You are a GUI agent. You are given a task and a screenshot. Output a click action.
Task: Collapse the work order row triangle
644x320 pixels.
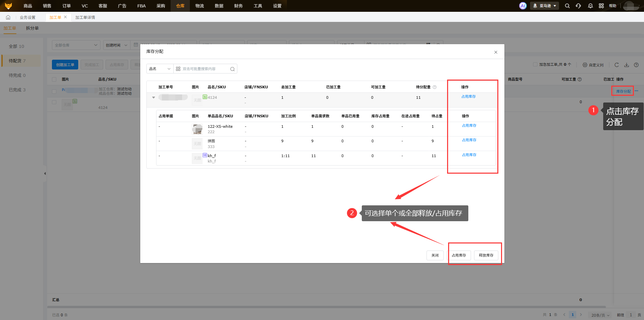coord(153,97)
